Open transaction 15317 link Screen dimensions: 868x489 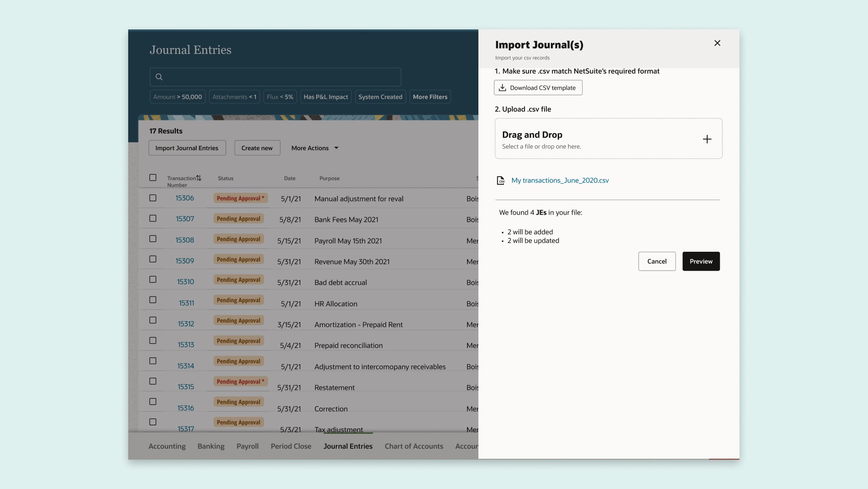coord(186,429)
